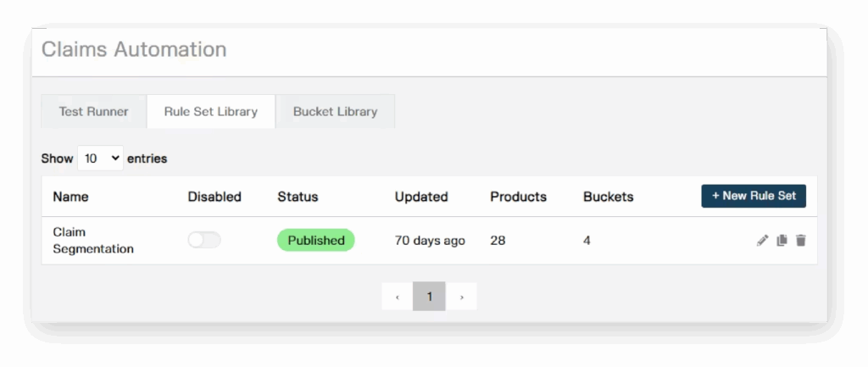
Task: Open the Bucket Library tab
Action: point(335,111)
